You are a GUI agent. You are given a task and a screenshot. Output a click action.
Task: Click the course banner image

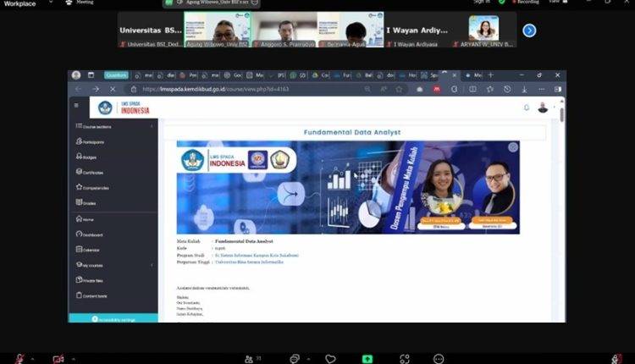348,187
